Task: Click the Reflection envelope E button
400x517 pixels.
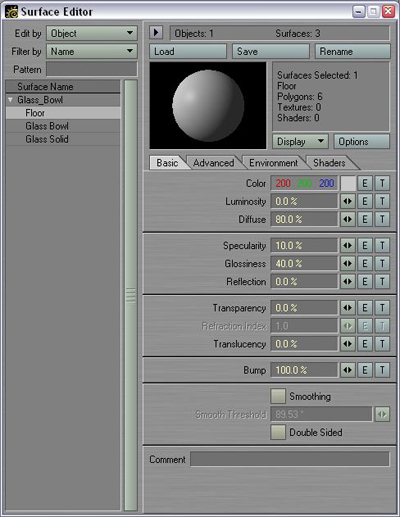Action: click(x=365, y=282)
